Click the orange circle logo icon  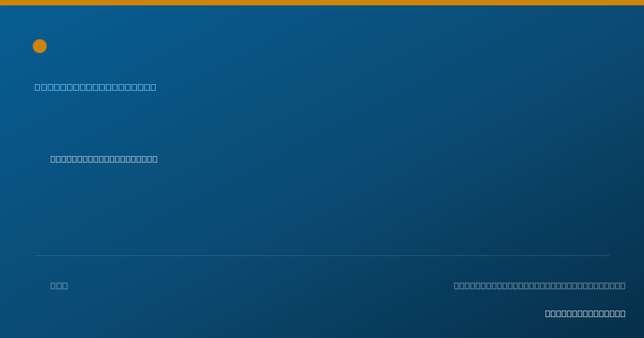click(40, 46)
